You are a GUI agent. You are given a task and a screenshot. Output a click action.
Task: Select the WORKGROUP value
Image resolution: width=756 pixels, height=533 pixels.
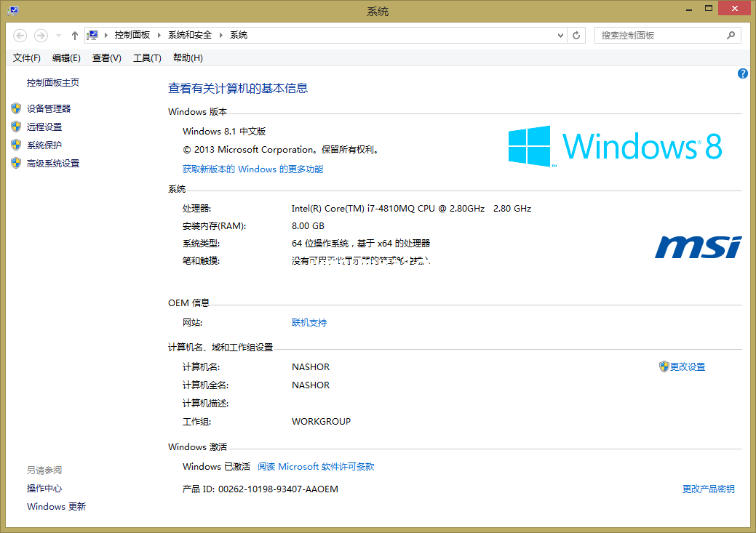click(x=321, y=422)
